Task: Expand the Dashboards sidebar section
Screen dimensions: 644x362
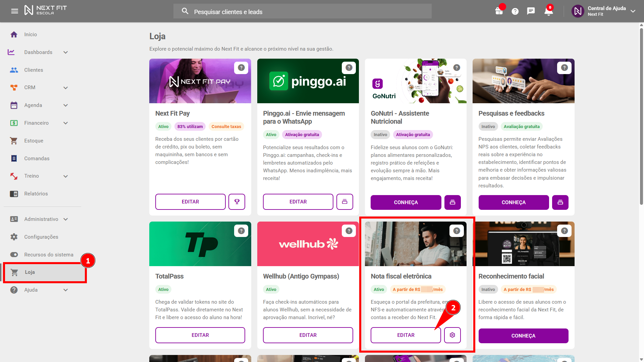Action: tap(65, 52)
